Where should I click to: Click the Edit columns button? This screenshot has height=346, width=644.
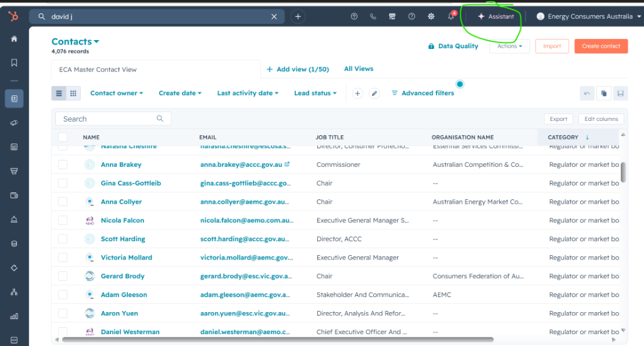tap(601, 118)
